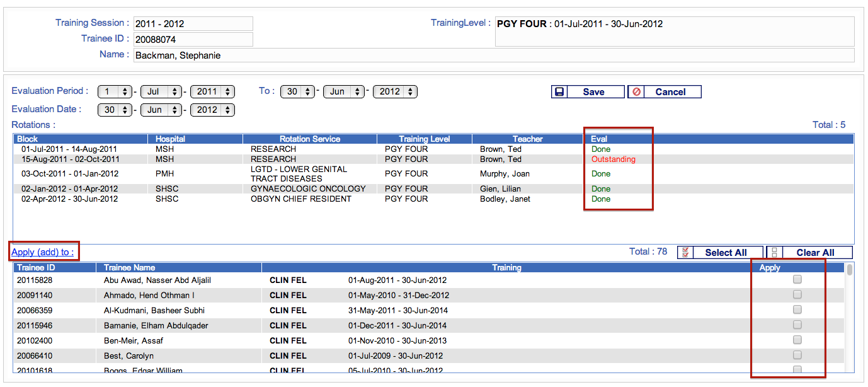Click the Trainee Name column header
The image size is (868, 387).
point(129,268)
